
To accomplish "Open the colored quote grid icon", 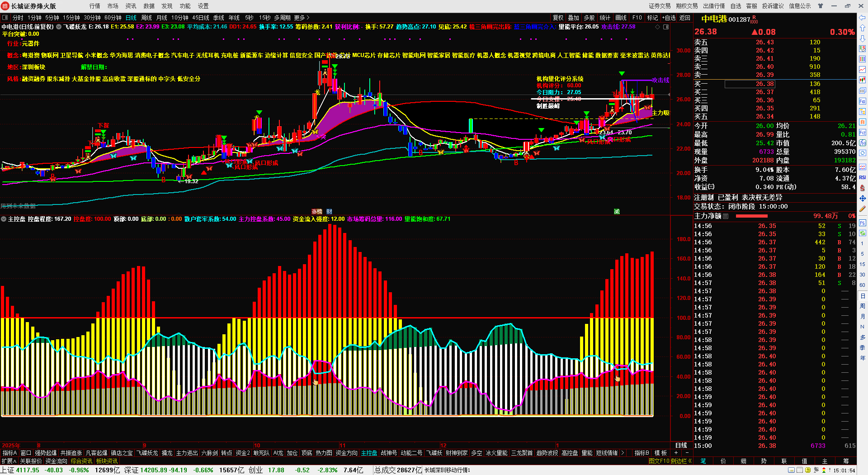I will tap(863, 59).
